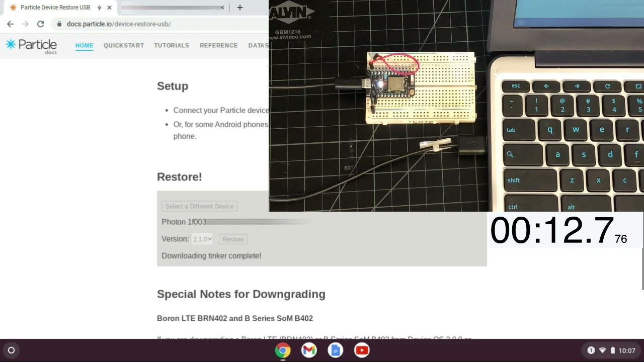Open YouTube from the shelf
The width and height of the screenshot is (644, 362).
(x=362, y=350)
